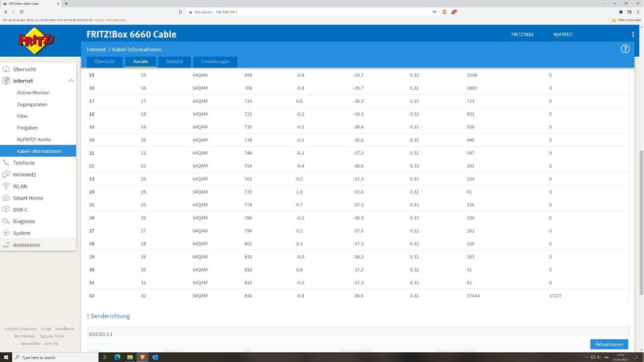Viewport: 644px width, 362px height.
Task: Click the DOCSIS 3.1 section heading
Action: [x=101, y=334]
